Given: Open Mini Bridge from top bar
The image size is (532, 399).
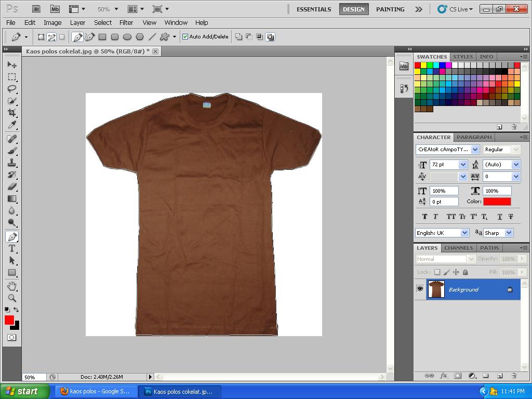Looking at the screenshot, I should coord(55,9).
